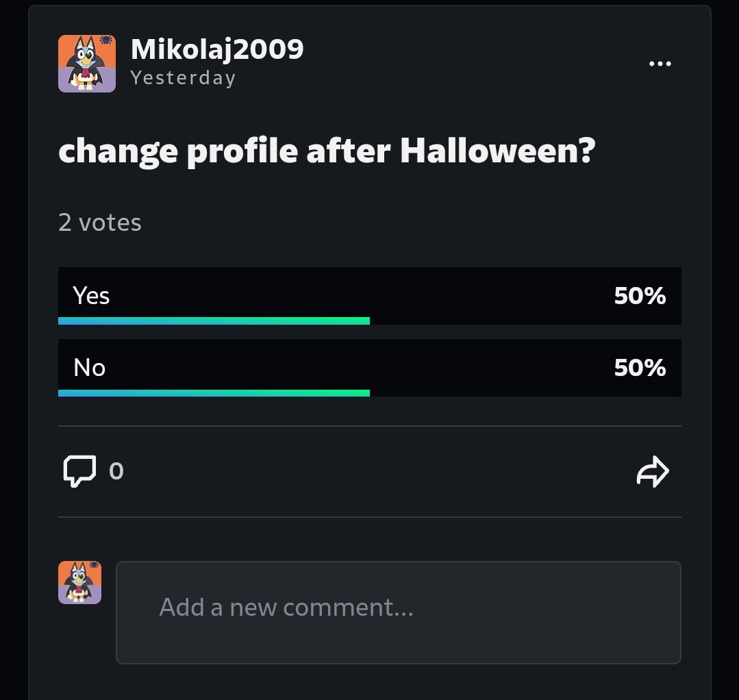Viewport: 739px width, 700px height.
Task: Click the small avatar beside comment box
Action: [79, 582]
